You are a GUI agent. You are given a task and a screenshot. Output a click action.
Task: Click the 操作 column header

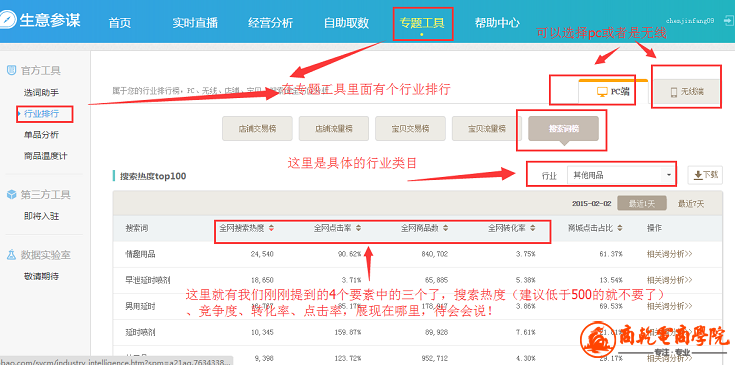click(x=654, y=228)
